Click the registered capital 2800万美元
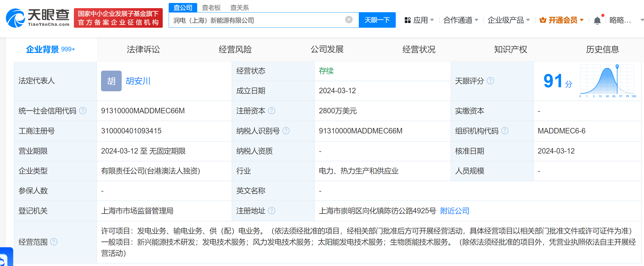This screenshot has width=644, height=266. 338,111
